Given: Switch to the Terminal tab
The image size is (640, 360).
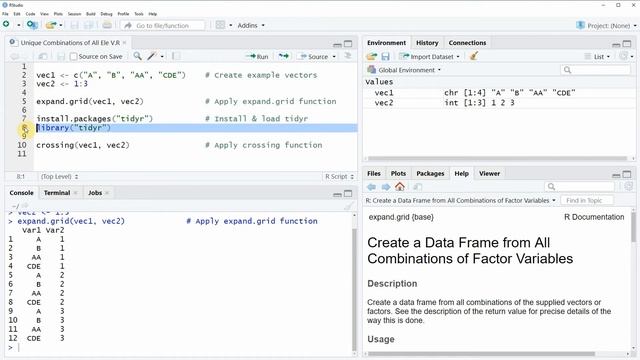Looking at the screenshot, I should pyautogui.click(x=57, y=193).
